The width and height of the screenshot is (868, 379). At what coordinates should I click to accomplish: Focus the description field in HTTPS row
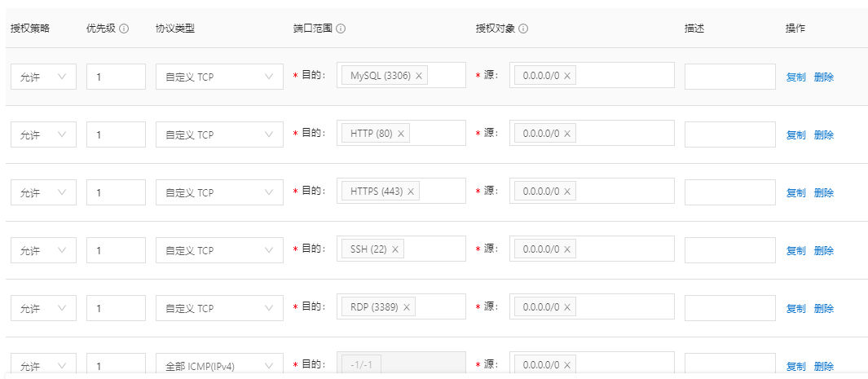click(730, 192)
